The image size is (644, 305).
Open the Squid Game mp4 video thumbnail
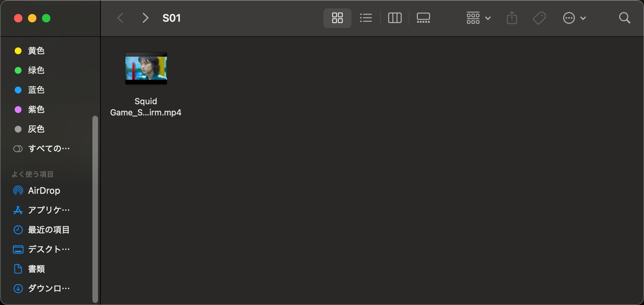(146, 69)
